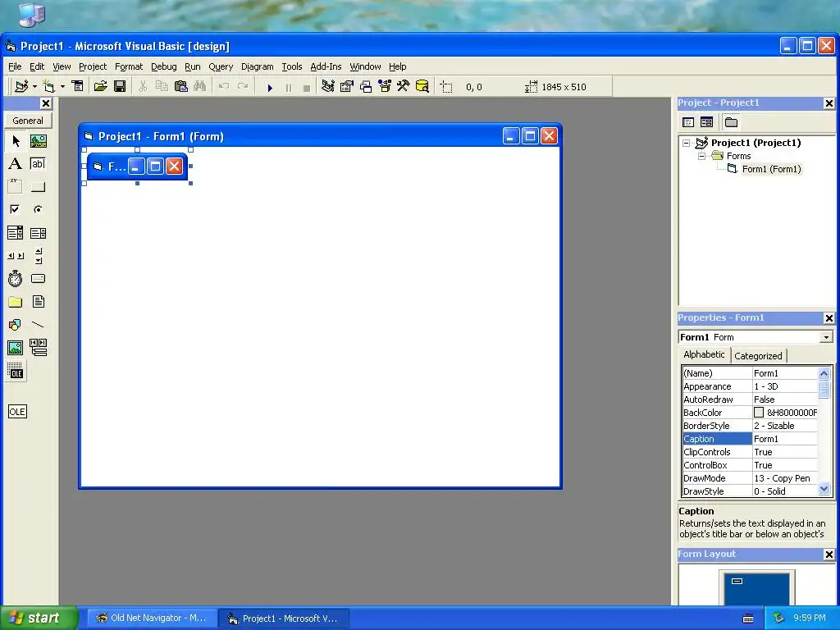840x630 pixels.
Task: Select the CheckBox control tool
Action: [16, 209]
